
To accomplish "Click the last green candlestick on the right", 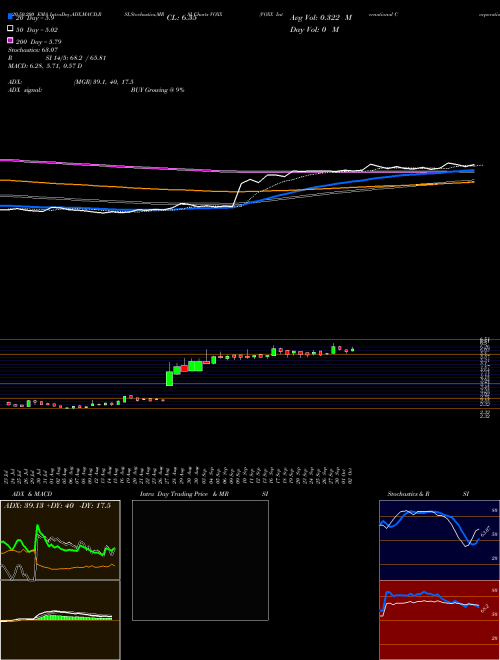I will [353, 349].
